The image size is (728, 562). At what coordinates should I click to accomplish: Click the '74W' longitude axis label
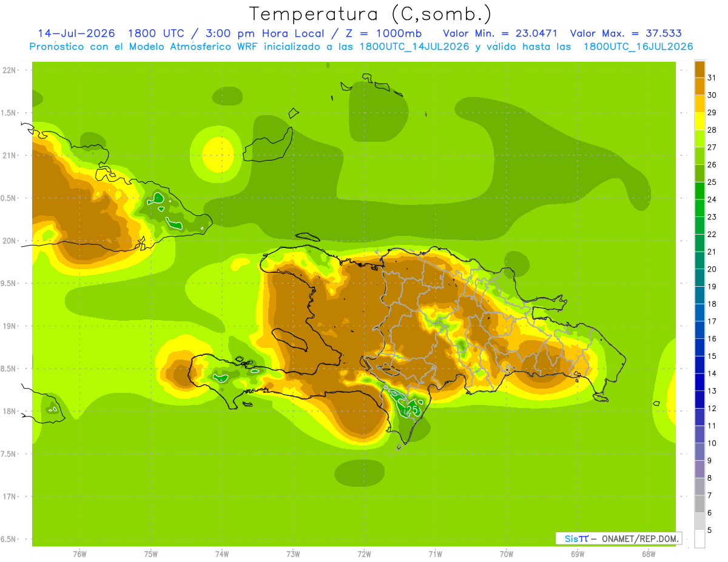click(222, 554)
